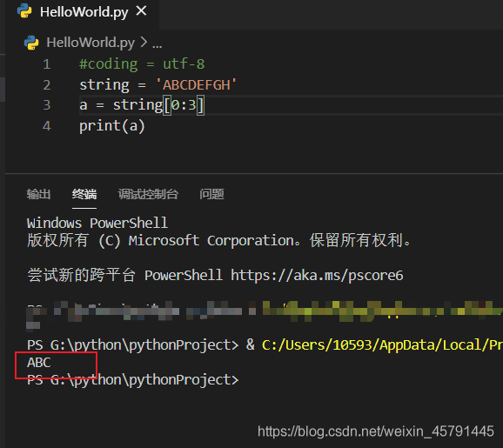Image resolution: width=503 pixels, height=448 pixels.
Task: Place the cursor in the string[0:3] slice expression
Action: click(x=158, y=105)
